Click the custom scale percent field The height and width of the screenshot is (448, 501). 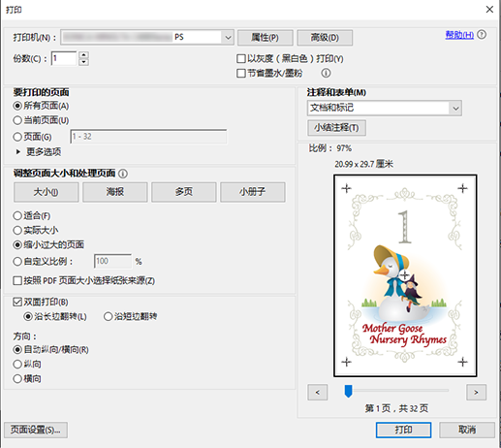(112, 261)
